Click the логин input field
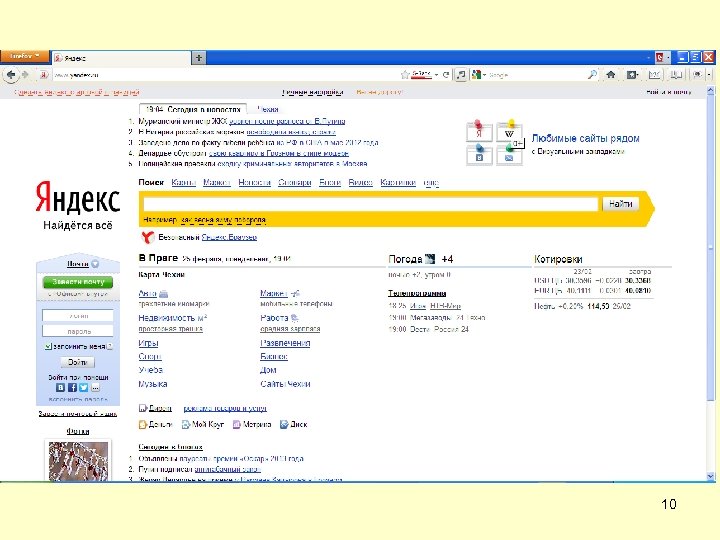The height and width of the screenshot is (540, 720). (78, 315)
